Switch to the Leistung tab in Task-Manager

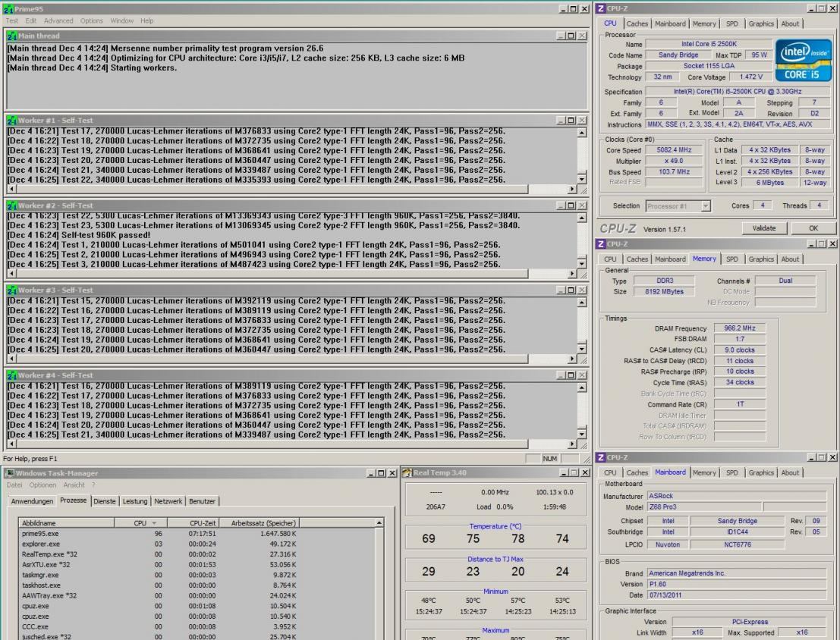pos(135,501)
